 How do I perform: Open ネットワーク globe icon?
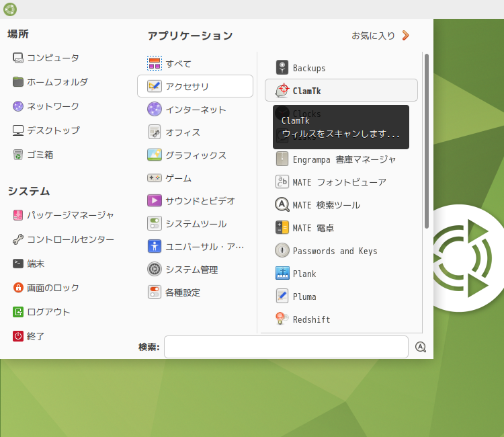click(18, 106)
